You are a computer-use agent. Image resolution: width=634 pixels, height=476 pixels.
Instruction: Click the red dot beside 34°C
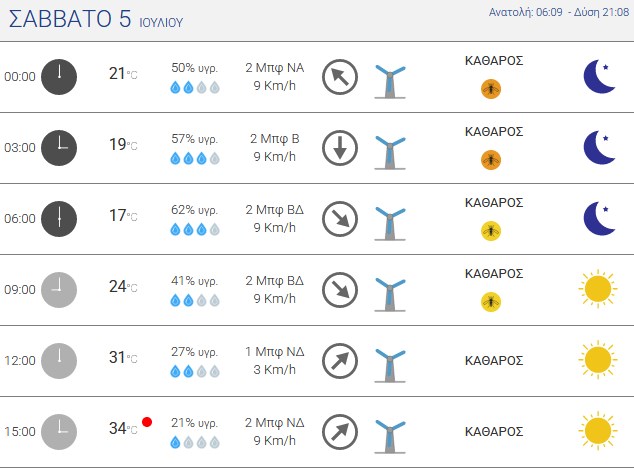click(x=147, y=422)
